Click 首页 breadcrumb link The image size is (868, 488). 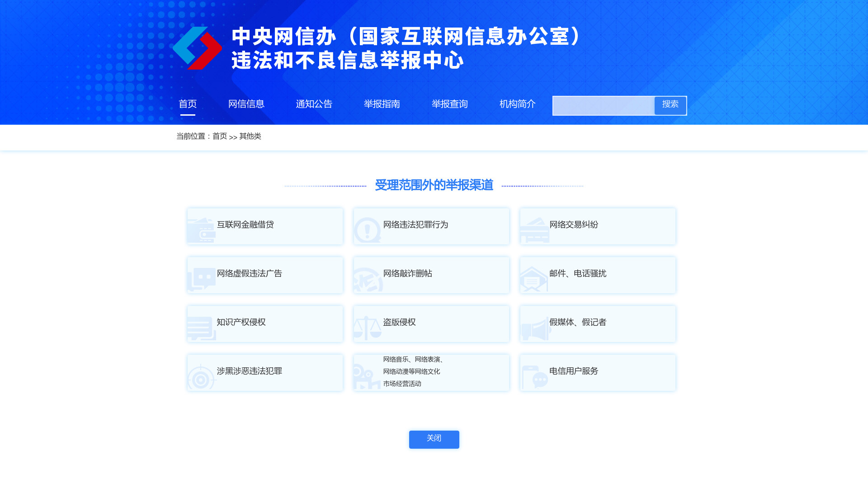(220, 136)
